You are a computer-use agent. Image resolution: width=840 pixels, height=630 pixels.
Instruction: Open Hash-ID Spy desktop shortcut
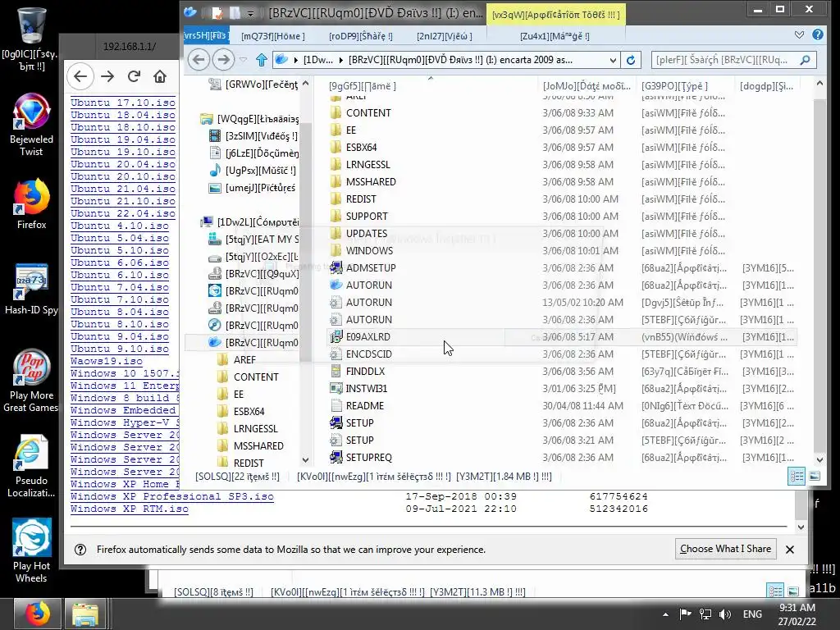click(x=31, y=289)
